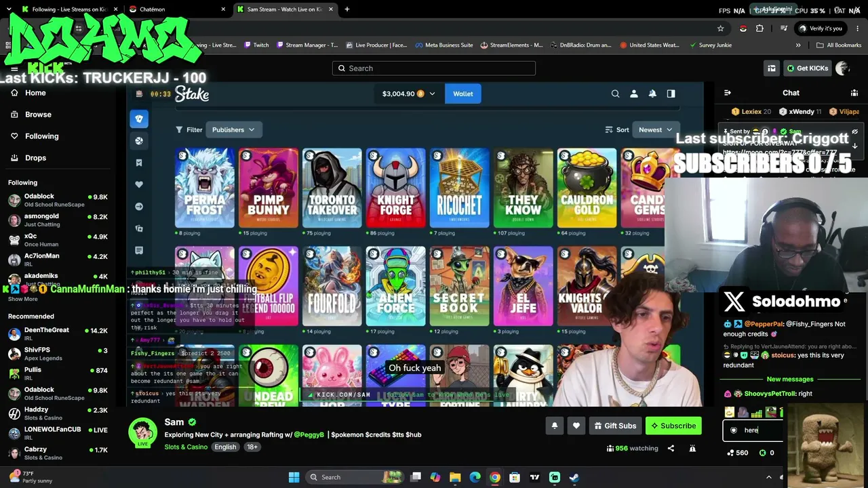The width and height of the screenshot is (868, 488).
Task: Turn on stream notifications bell button
Action: [x=554, y=426]
